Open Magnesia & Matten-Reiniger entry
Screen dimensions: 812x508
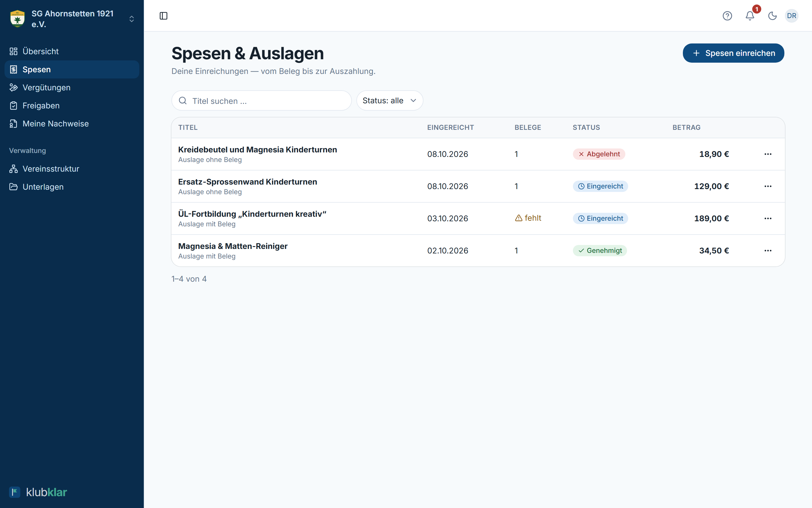click(x=233, y=246)
